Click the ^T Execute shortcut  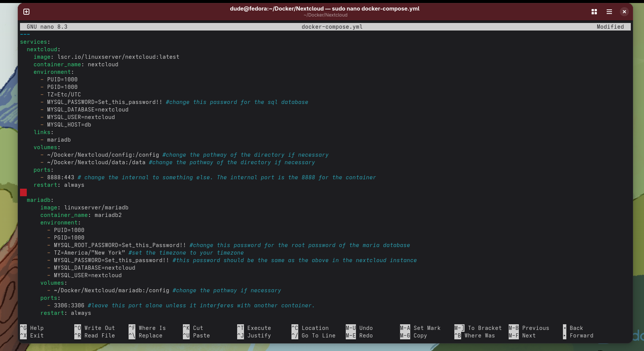click(x=254, y=328)
